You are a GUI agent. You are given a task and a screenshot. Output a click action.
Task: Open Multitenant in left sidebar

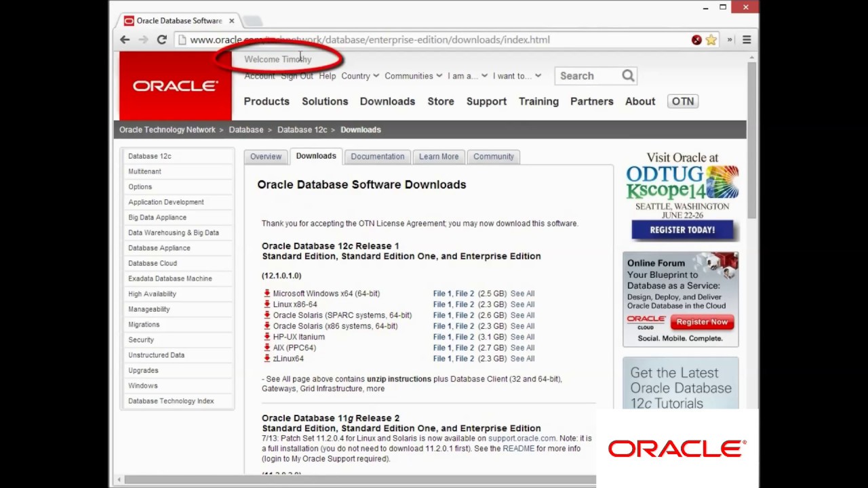click(144, 171)
